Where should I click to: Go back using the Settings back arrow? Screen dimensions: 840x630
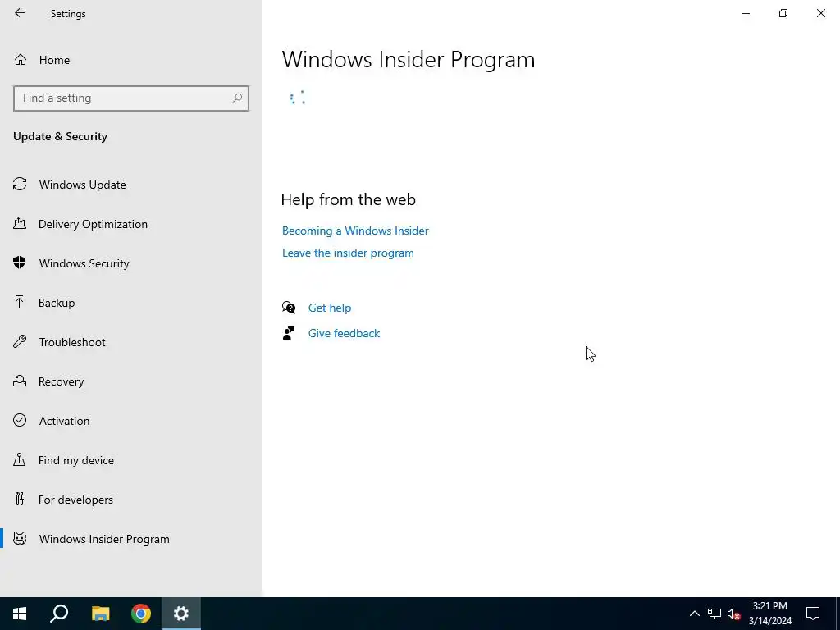20,13
